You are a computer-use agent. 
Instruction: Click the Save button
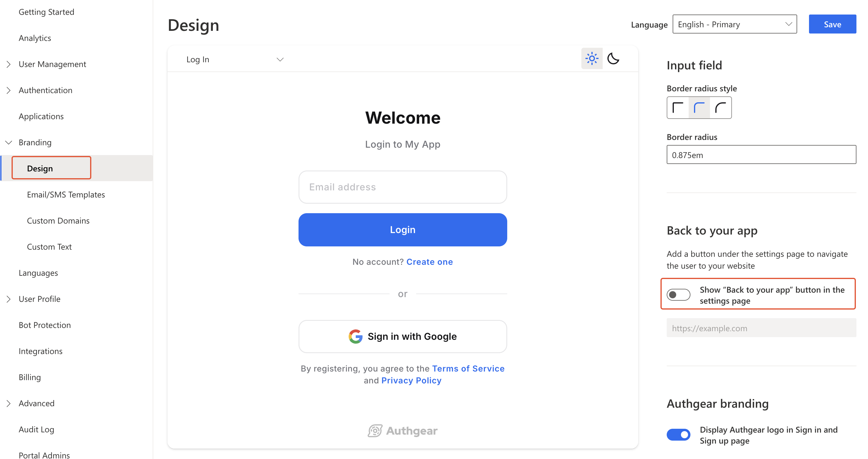(832, 24)
